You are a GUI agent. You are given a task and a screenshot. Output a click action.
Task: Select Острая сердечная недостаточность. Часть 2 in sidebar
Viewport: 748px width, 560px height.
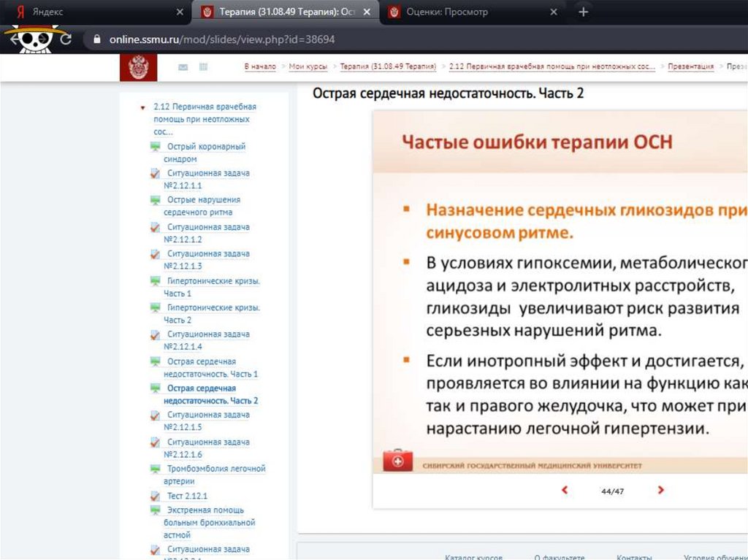(x=211, y=394)
